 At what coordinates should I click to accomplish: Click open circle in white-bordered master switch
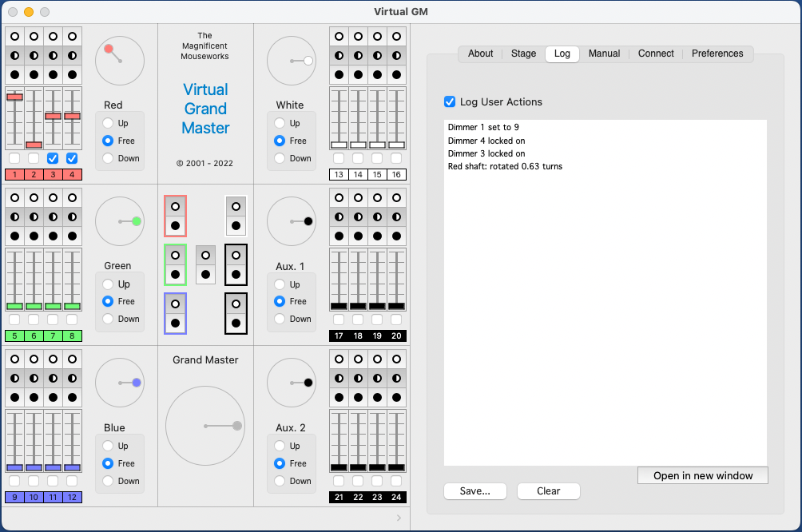236,207
